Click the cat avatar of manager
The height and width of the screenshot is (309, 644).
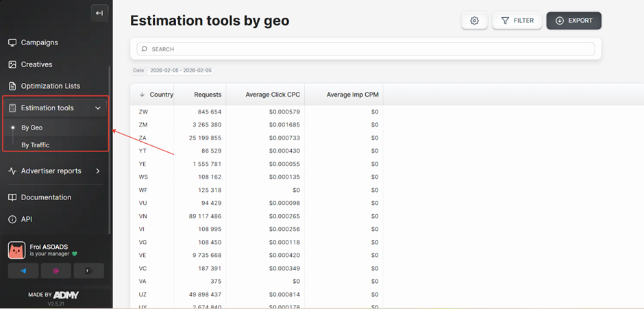[x=16, y=250]
